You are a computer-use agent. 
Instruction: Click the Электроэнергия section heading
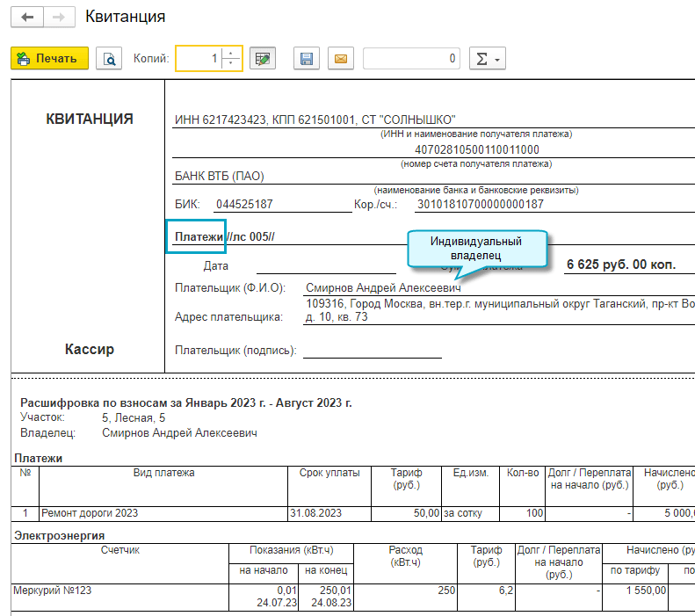60,536
